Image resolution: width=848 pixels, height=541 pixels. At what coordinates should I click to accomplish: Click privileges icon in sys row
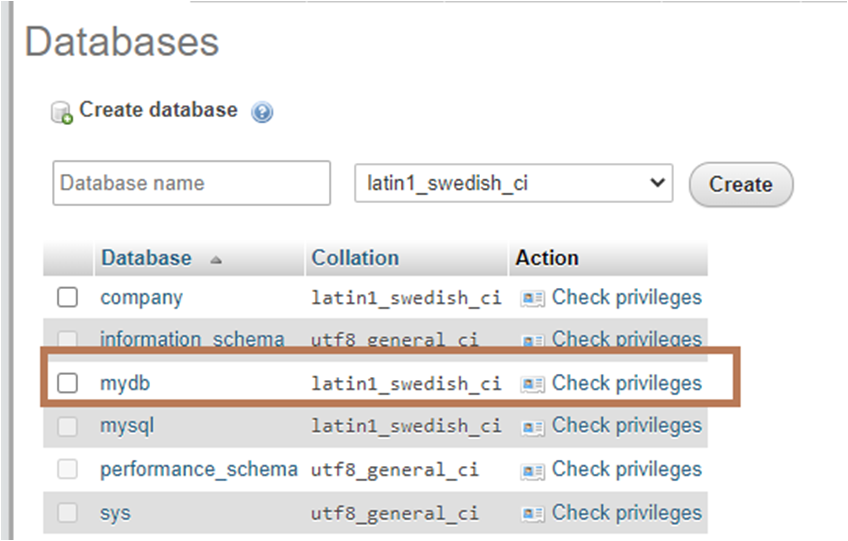[533, 513]
